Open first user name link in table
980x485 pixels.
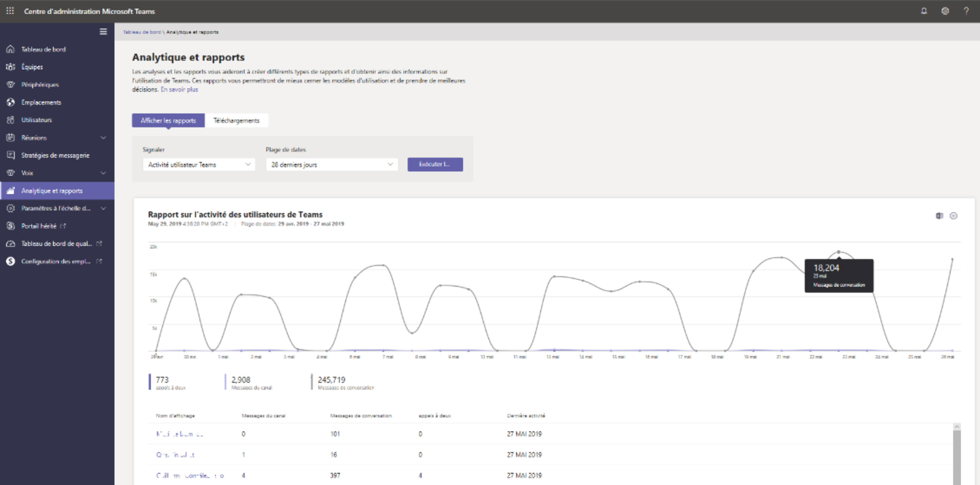coord(179,434)
